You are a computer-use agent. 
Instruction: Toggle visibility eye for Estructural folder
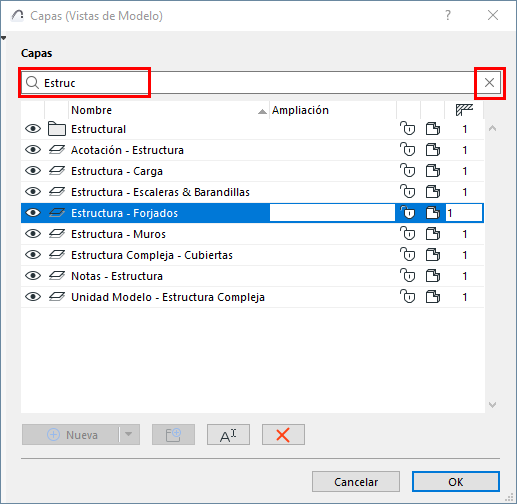pos(33,129)
